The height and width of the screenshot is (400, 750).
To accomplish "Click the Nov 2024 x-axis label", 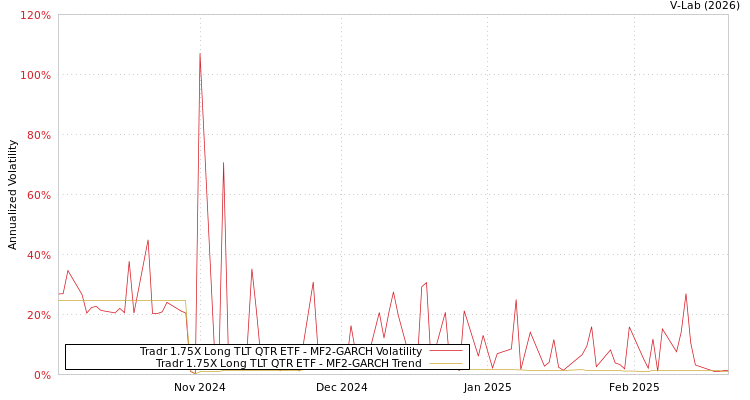I will (199, 387).
